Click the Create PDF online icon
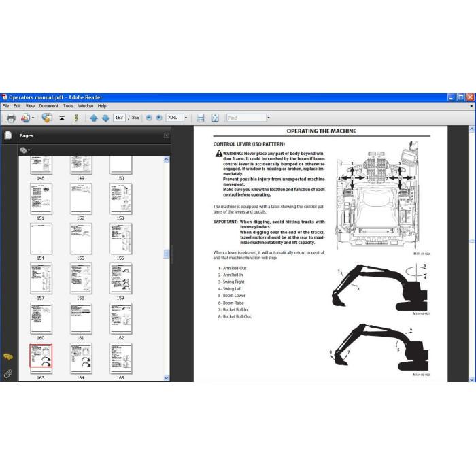This screenshot has height=476, width=476. point(26,118)
